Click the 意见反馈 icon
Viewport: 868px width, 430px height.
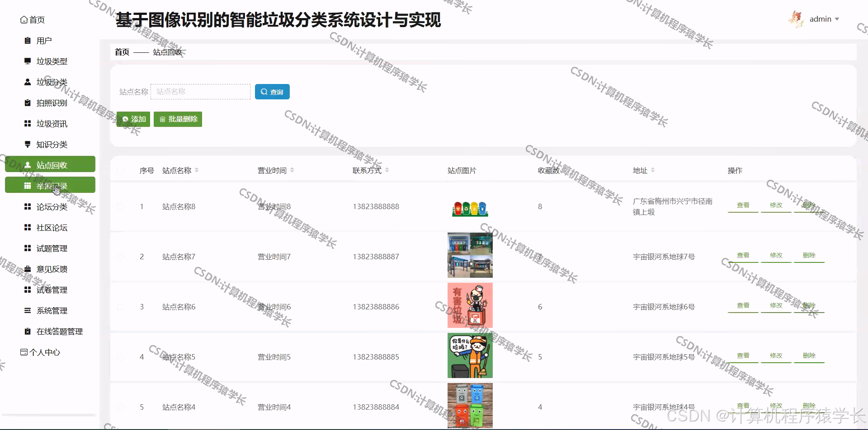(28, 269)
